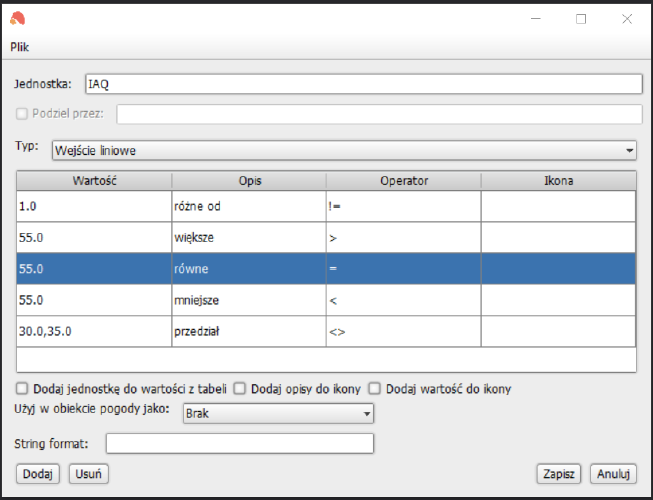
Task: Open the weather object dropdown showing Brak
Action: [278, 413]
